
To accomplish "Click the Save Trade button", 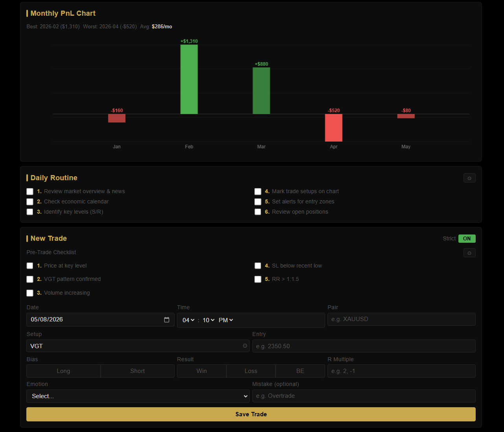I will pos(251,414).
